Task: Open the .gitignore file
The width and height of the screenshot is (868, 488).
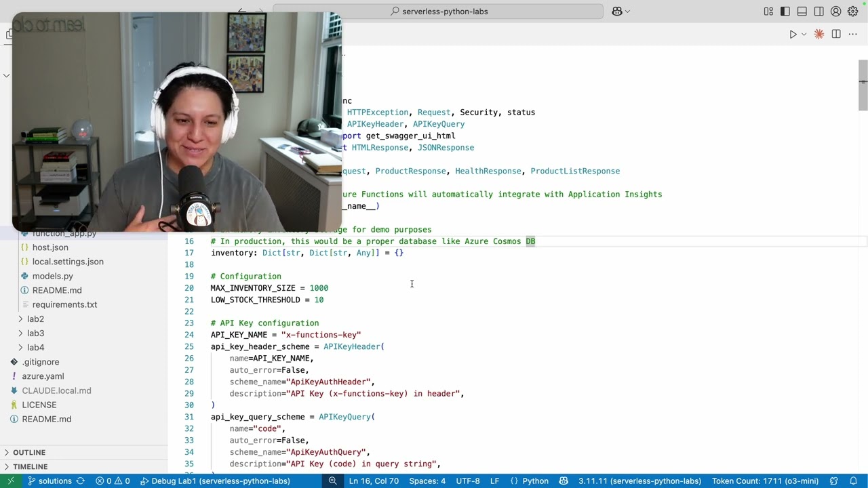Action: [x=40, y=362]
